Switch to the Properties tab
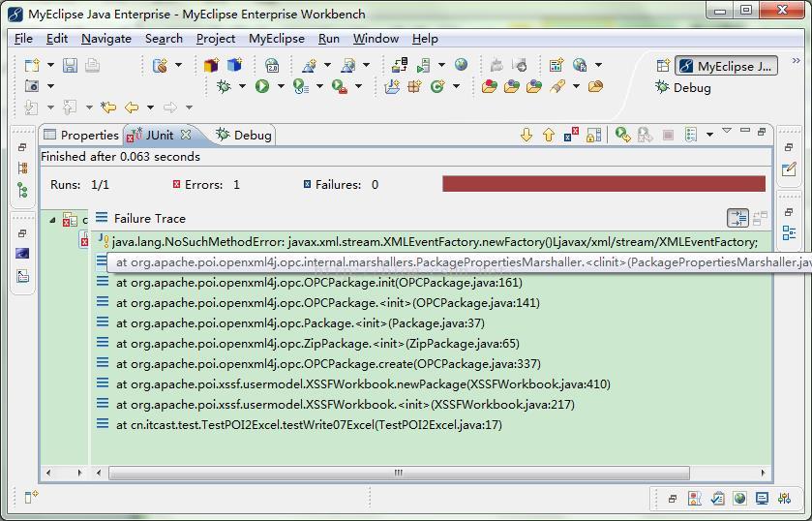 click(x=81, y=136)
